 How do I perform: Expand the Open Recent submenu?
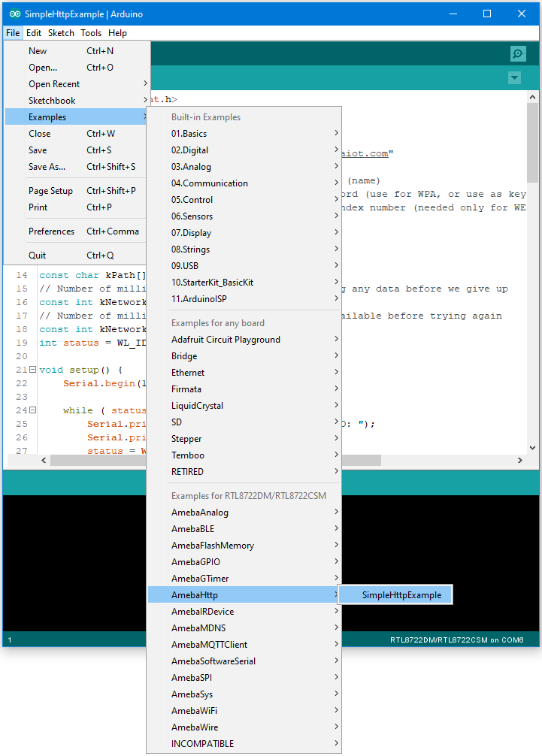point(77,84)
